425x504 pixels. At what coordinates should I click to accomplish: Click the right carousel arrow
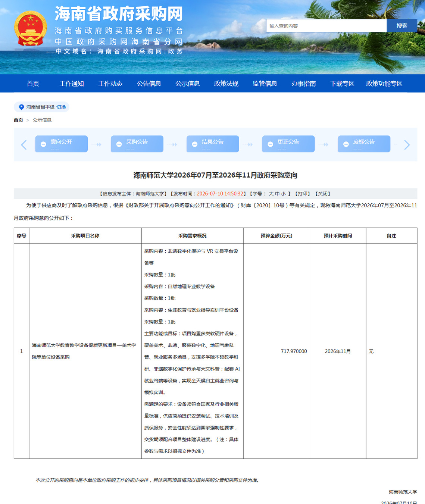click(407, 145)
